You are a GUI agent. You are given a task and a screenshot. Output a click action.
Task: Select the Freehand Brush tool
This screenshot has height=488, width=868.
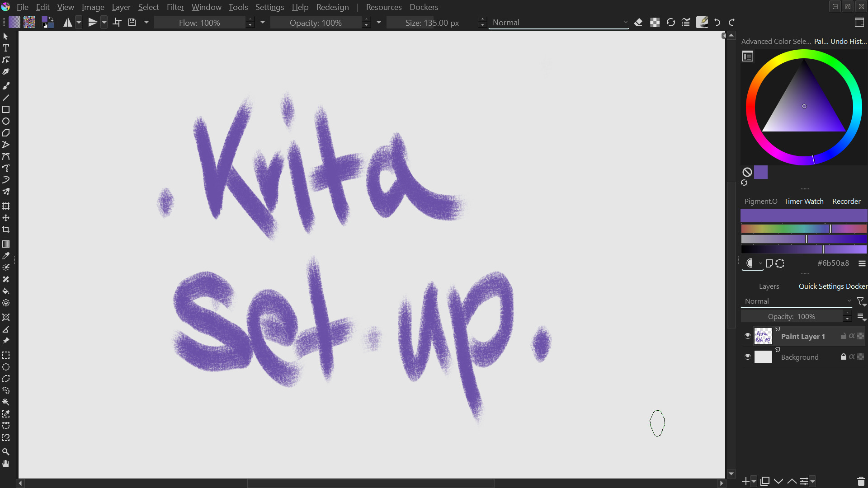6,86
